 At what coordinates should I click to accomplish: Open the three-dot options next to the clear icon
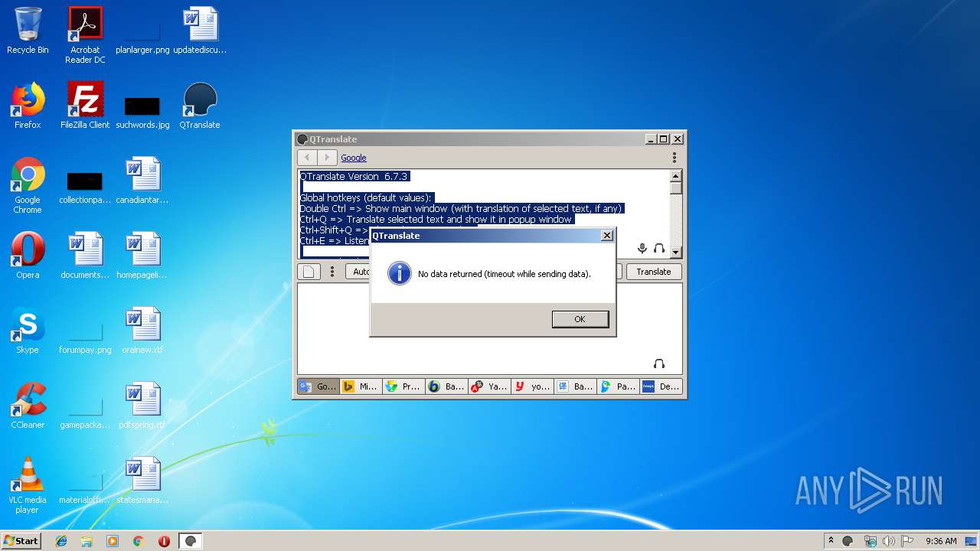332,272
